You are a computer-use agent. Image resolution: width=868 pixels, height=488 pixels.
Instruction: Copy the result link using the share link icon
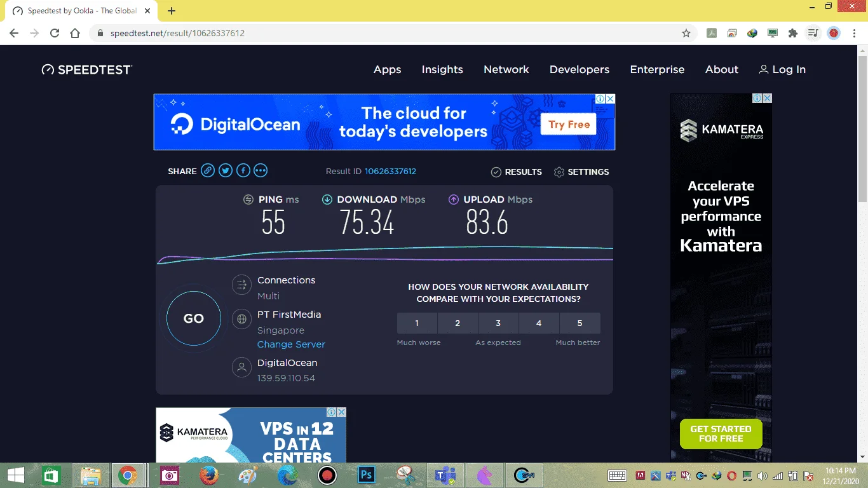tap(208, 170)
